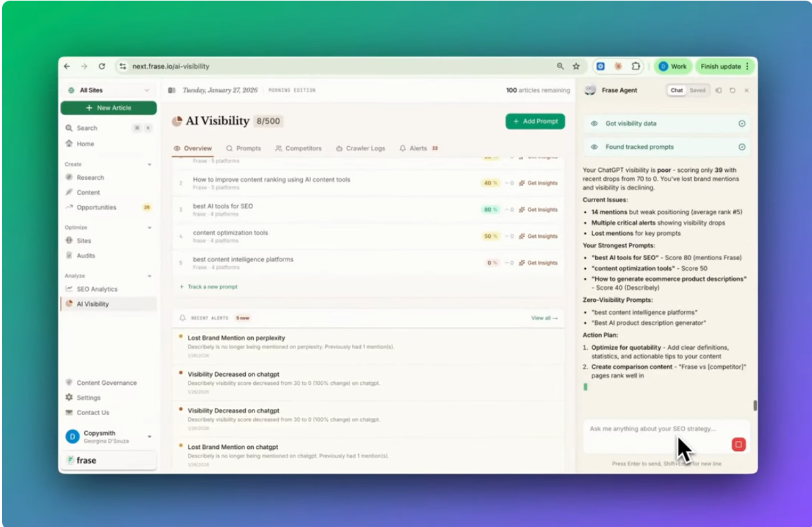
Task: Close the Frase Agent panel
Action: (x=747, y=90)
